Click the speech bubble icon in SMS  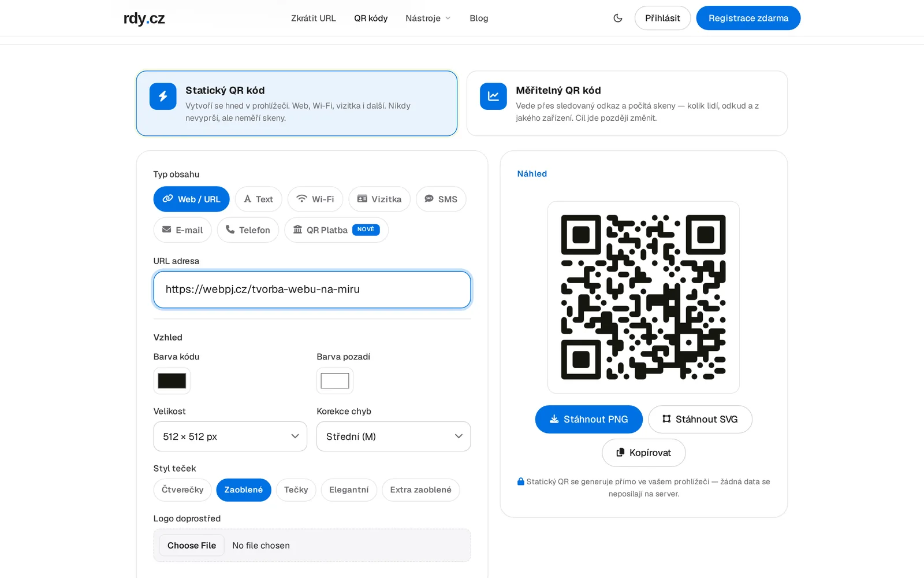click(x=429, y=198)
